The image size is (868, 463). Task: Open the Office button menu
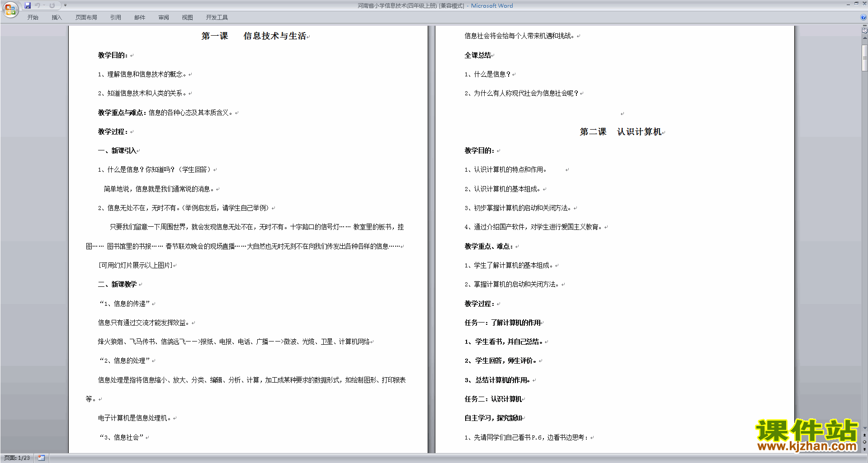[x=10, y=9]
